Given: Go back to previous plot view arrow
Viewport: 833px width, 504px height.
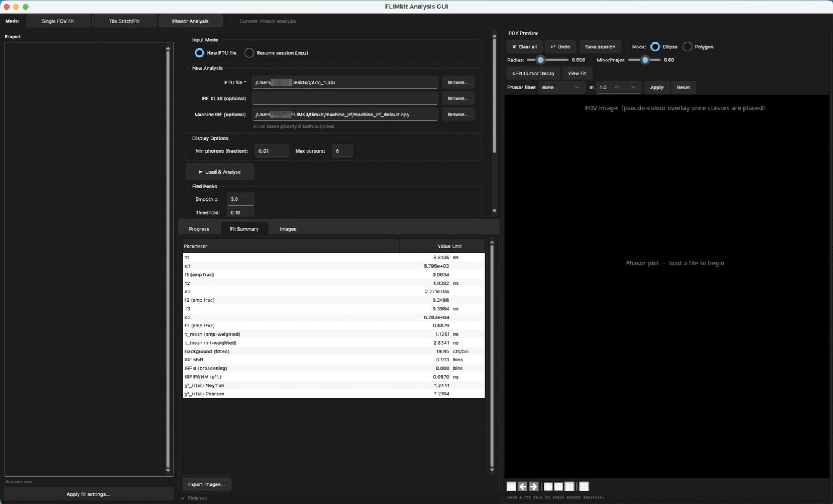Looking at the screenshot, I should [522, 487].
